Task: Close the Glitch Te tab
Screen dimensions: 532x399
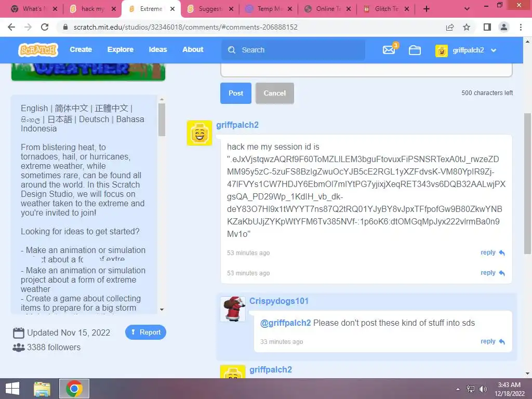Action: click(x=407, y=9)
